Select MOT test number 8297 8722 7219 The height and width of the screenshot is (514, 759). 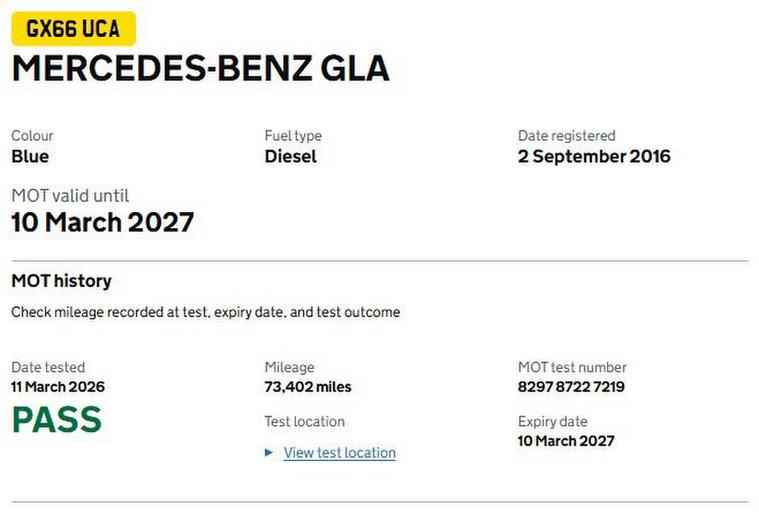(571, 387)
